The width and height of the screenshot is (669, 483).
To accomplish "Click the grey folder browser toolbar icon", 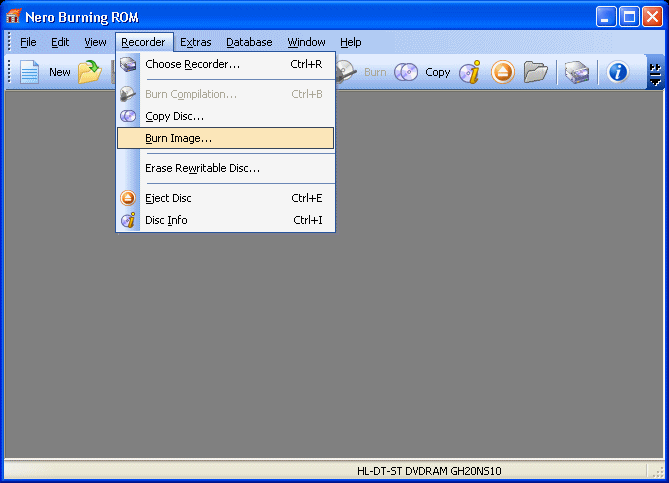I will pyautogui.click(x=535, y=72).
